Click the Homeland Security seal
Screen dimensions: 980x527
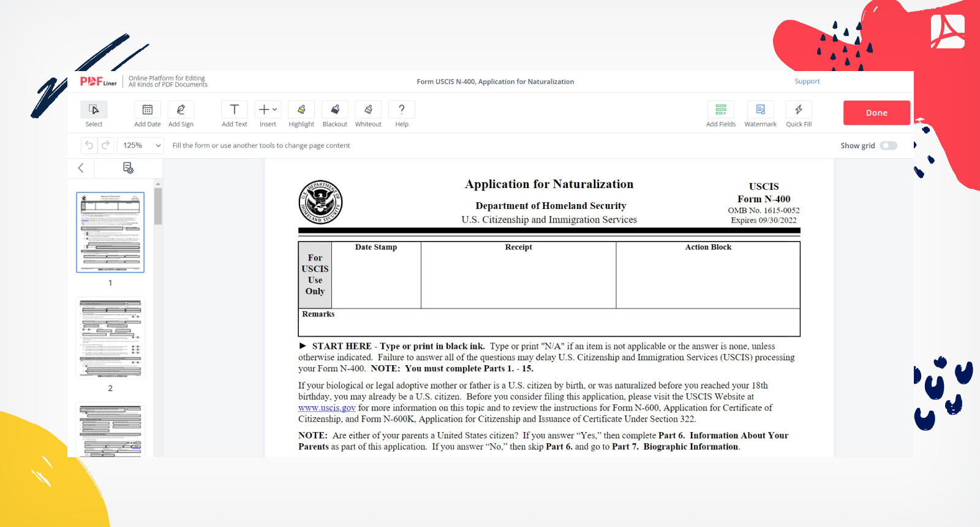pyautogui.click(x=320, y=202)
